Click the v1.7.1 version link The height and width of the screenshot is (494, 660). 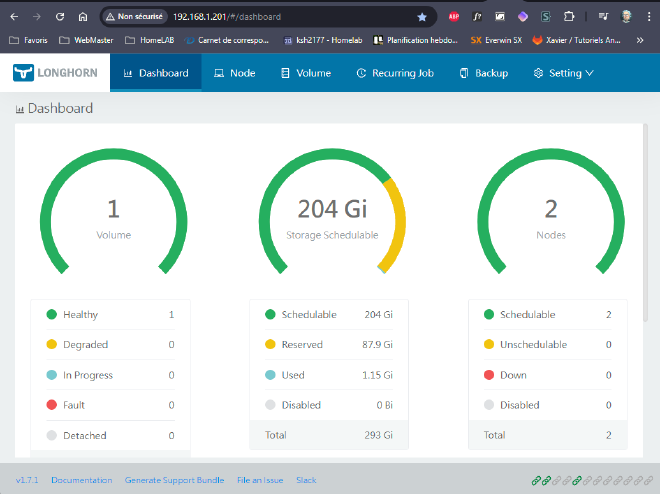point(27,480)
